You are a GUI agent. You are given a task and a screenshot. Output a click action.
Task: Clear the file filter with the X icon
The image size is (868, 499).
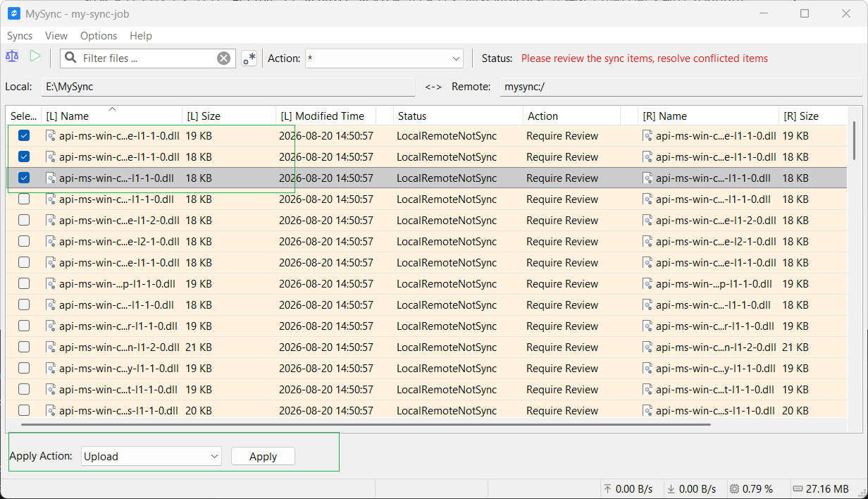223,58
